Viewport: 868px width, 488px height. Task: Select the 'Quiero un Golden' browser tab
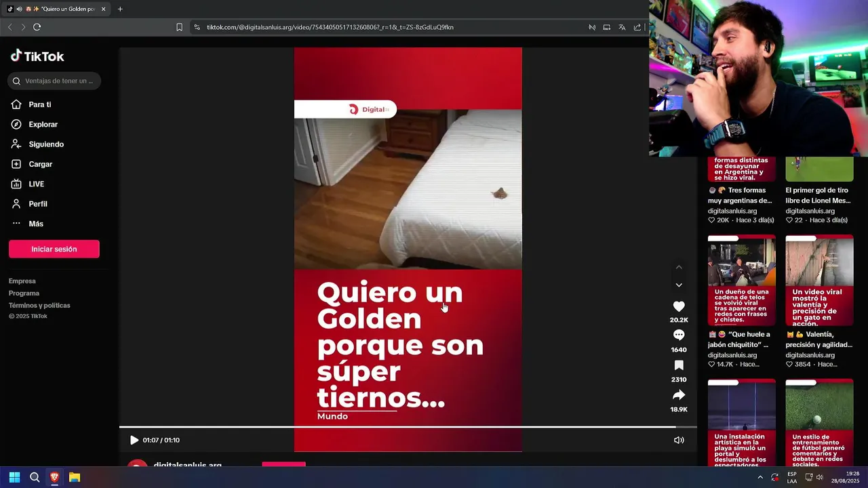56,9
